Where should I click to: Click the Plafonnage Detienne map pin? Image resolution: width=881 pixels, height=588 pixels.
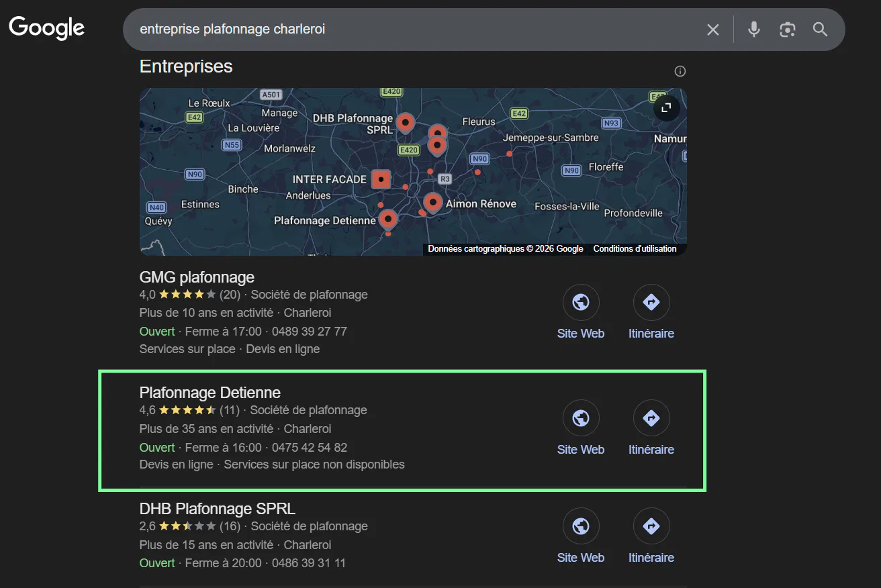click(387, 219)
